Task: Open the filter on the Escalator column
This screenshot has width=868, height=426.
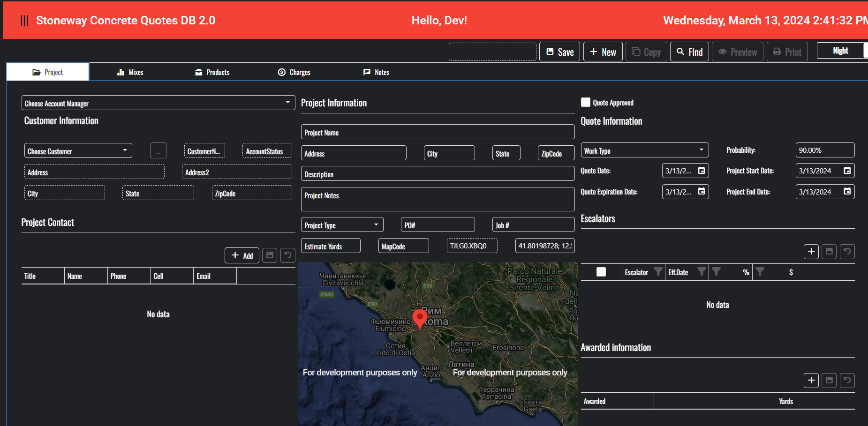Action: tap(658, 272)
